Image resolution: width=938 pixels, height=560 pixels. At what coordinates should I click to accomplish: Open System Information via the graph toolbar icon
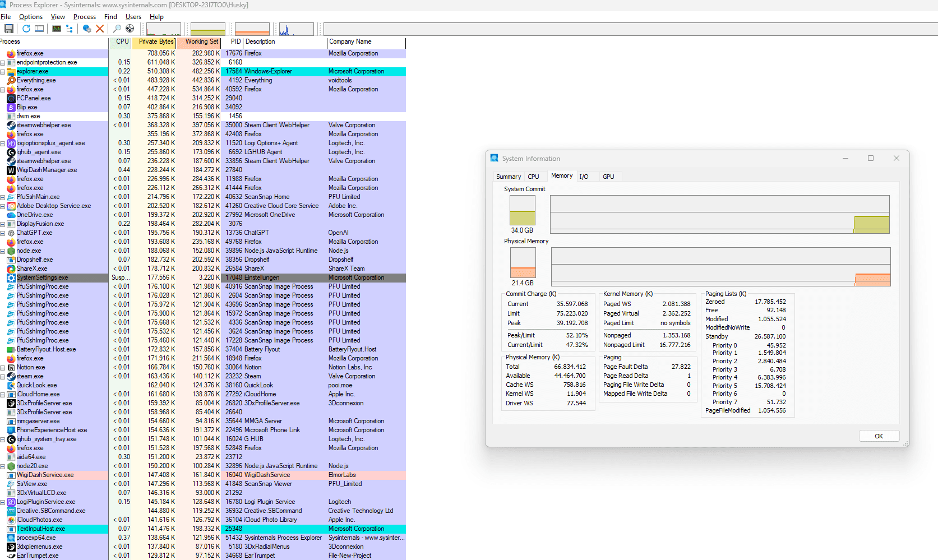pos(57,29)
